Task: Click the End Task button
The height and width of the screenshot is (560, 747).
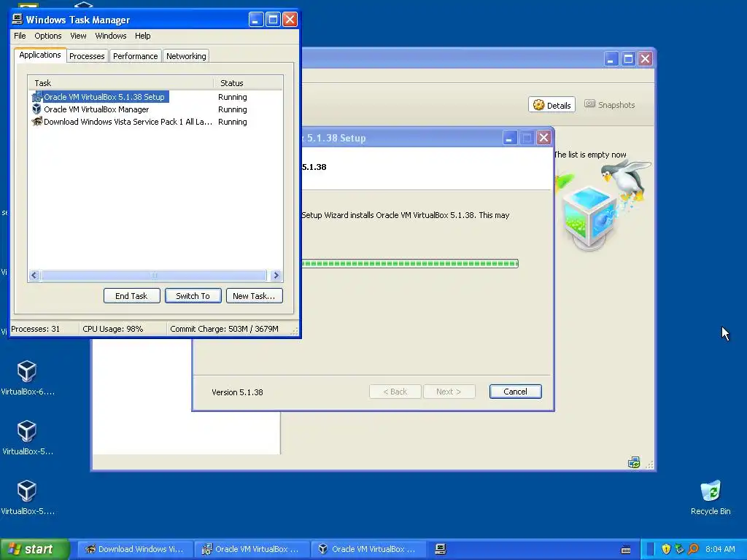Action: 131,296
